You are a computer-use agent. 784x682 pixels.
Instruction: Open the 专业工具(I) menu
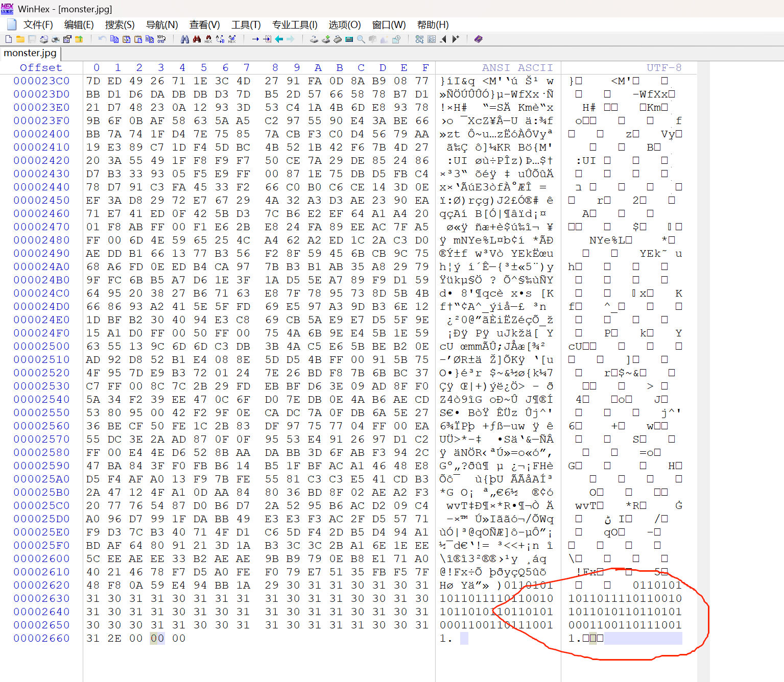(x=295, y=25)
